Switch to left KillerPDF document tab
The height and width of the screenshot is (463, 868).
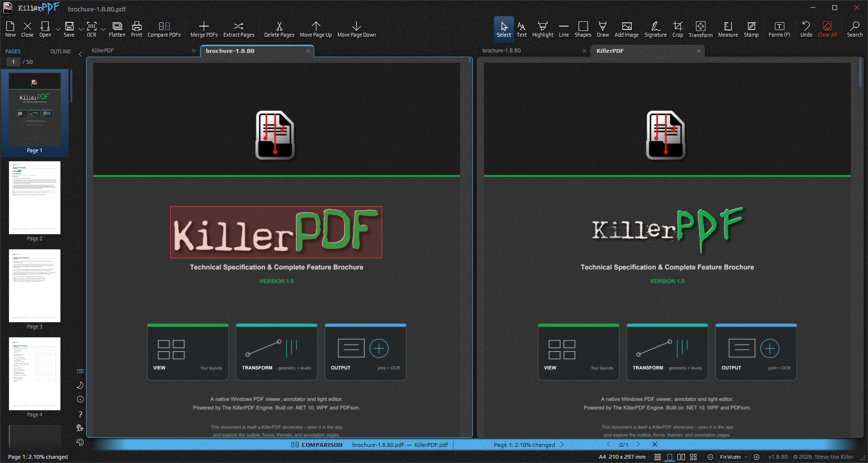(x=103, y=50)
